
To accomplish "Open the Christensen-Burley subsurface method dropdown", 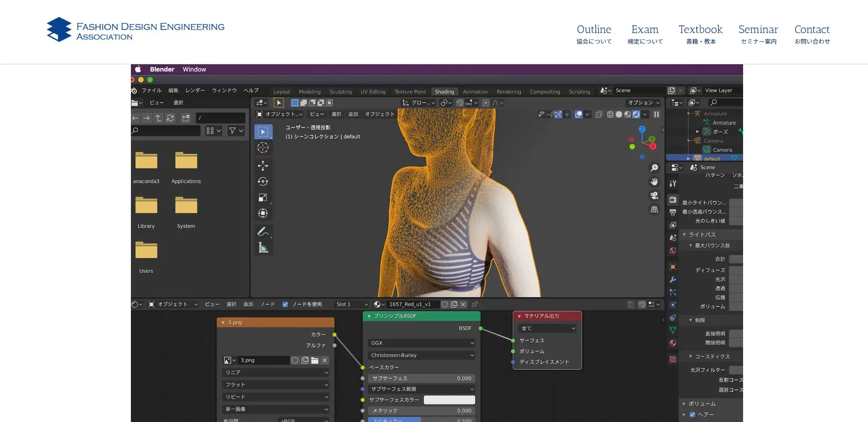I will pyautogui.click(x=422, y=355).
